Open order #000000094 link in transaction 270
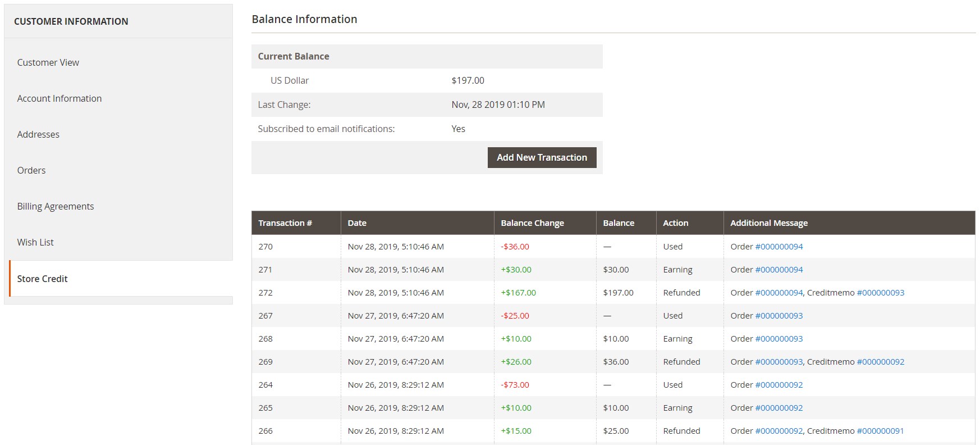 779,247
